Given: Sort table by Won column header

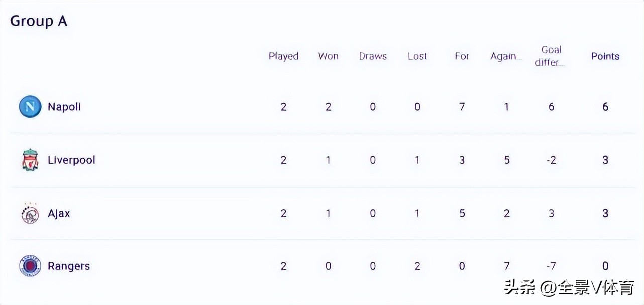Looking at the screenshot, I should point(328,56).
